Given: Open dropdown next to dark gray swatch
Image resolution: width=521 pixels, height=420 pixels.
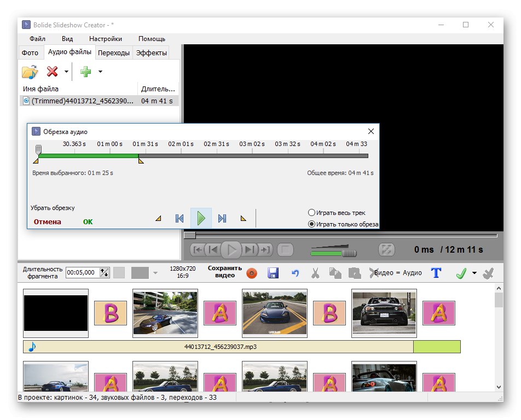Looking at the screenshot, I should tap(155, 273).
